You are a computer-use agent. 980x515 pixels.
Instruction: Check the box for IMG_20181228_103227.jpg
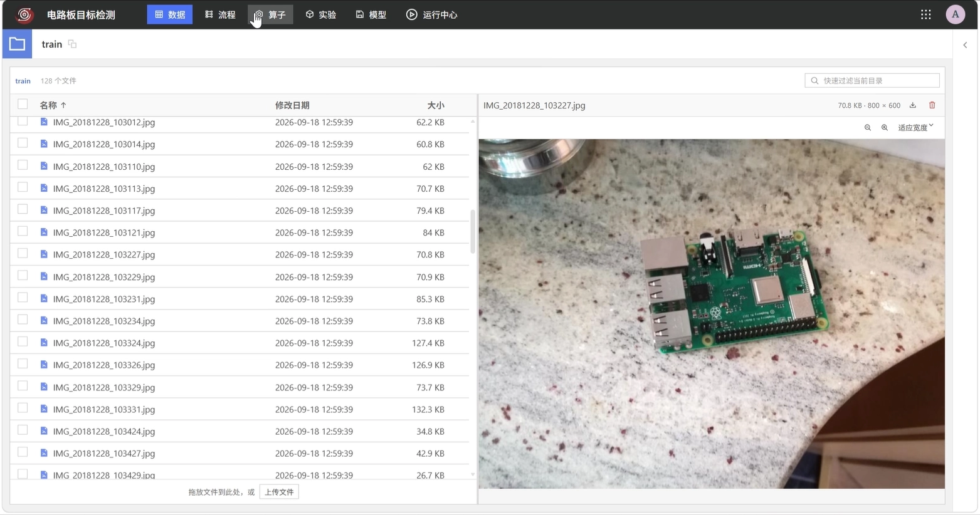point(23,254)
